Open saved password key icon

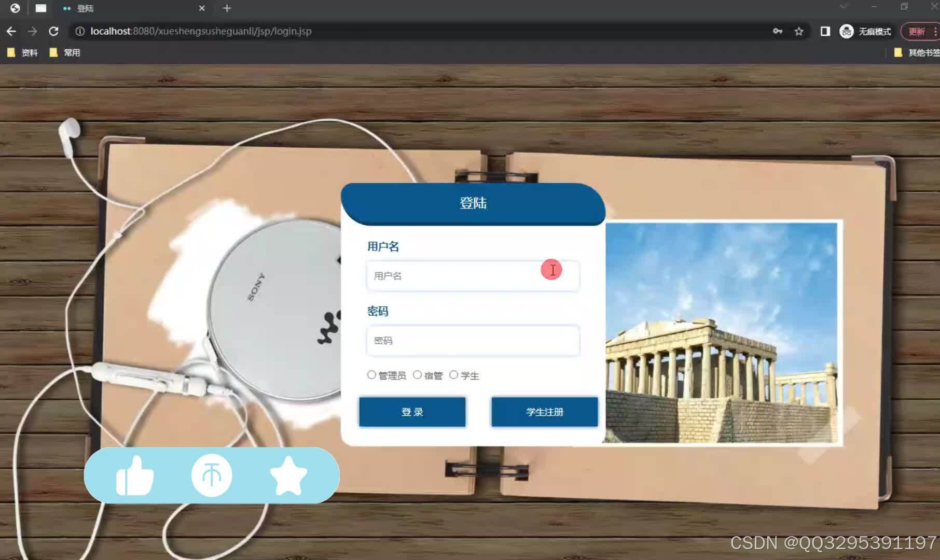[778, 32]
